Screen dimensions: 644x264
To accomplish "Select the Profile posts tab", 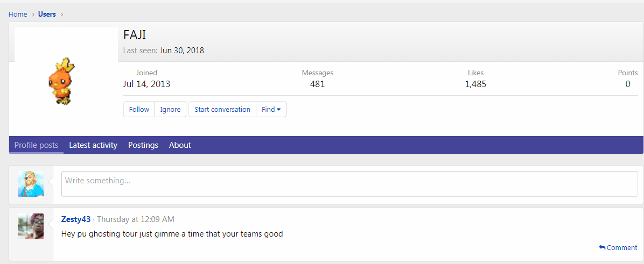I will pyautogui.click(x=36, y=145).
